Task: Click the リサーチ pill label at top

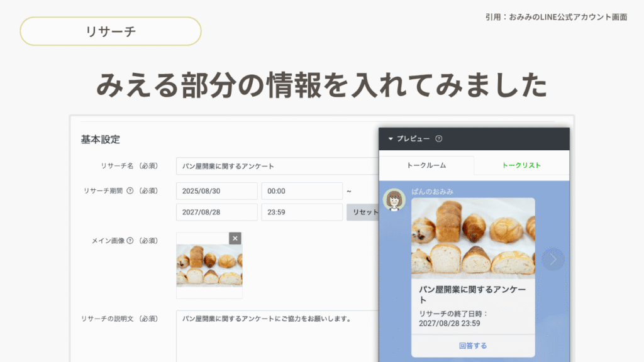Action: (x=111, y=31)
